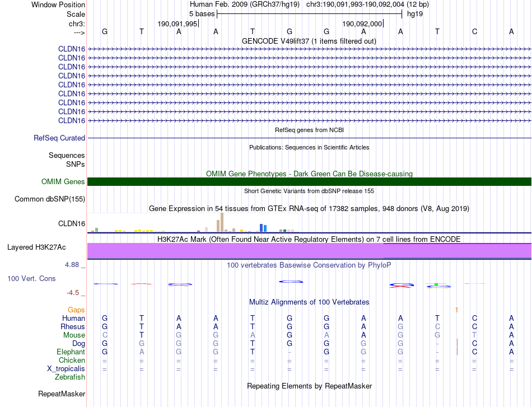This screenshot has width=532, height=407.
Task: Click the Sequences subtrack label
Action: click(67, 155)
